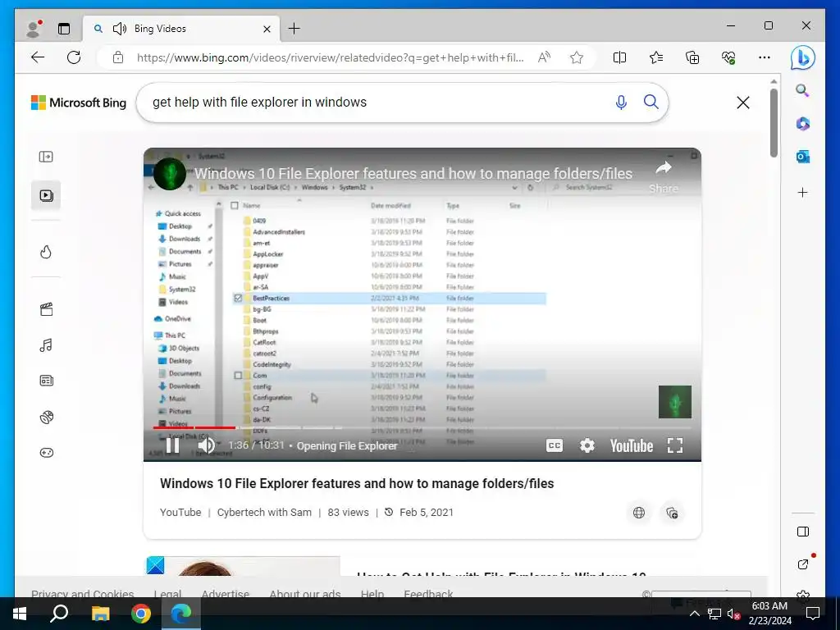Screen dimensions: 840x630
Task: Click the Bing search text box
Action: click(x=375, y=103)
